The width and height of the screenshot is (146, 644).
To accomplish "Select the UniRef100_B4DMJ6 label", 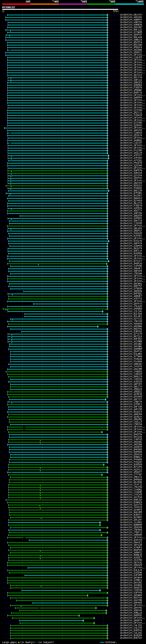I will 131,263.
